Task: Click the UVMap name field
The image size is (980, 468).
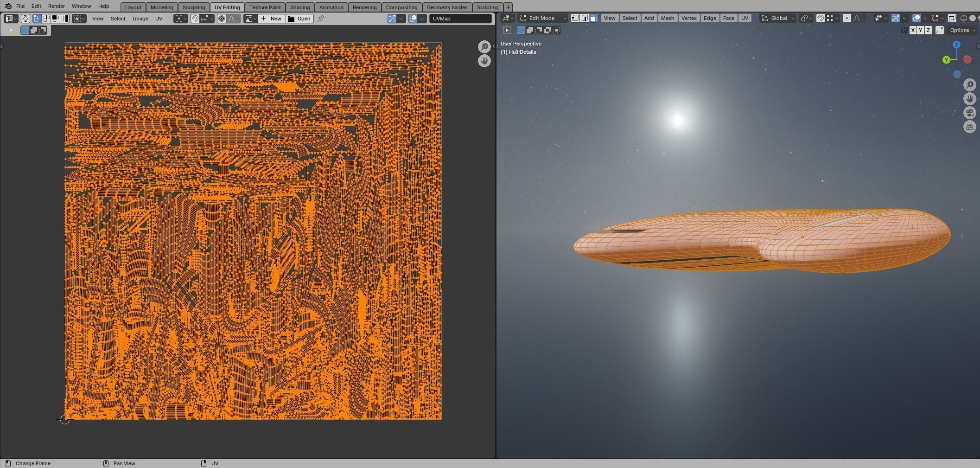Action: pyautogui.click(x=460, y=19)
